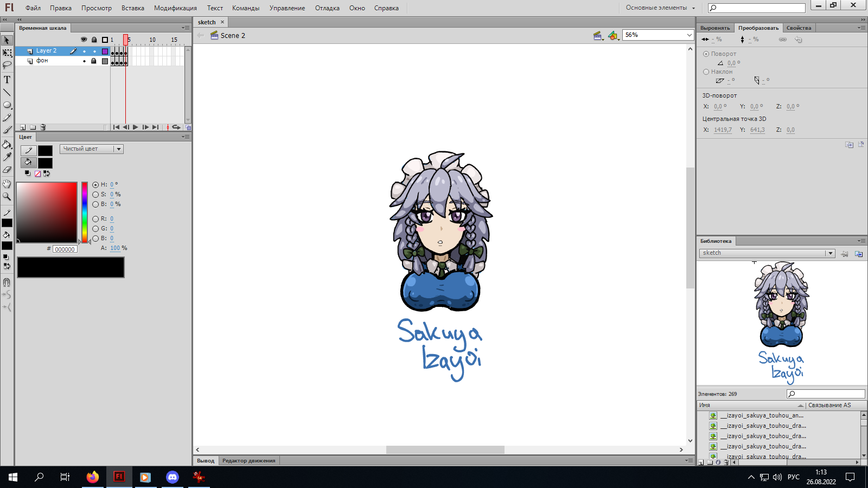Viewport: 868px width, 488px height.
Task: Select the Free Transform tool
Action: [x=7, y=53]
